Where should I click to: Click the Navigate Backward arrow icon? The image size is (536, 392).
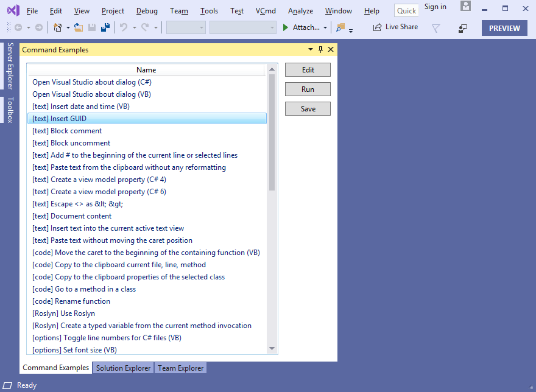(x=18, y=27)
